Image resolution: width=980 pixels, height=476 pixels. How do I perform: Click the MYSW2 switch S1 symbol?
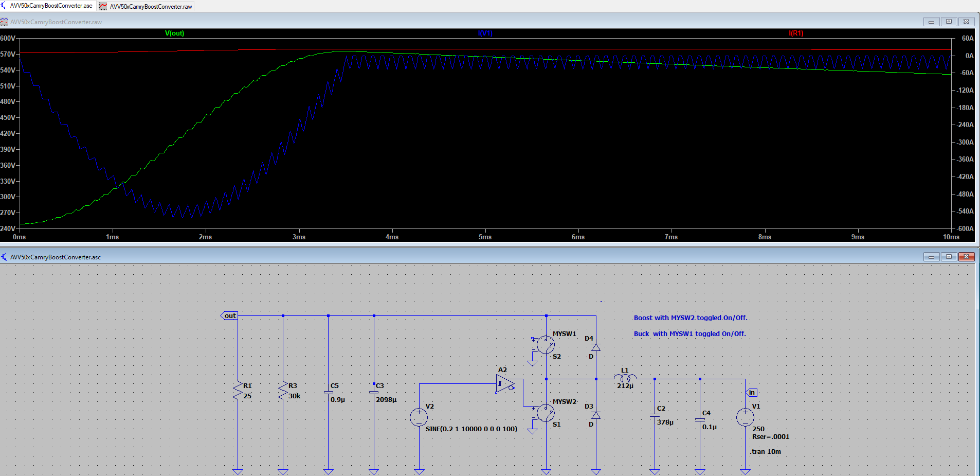(545, 413)
